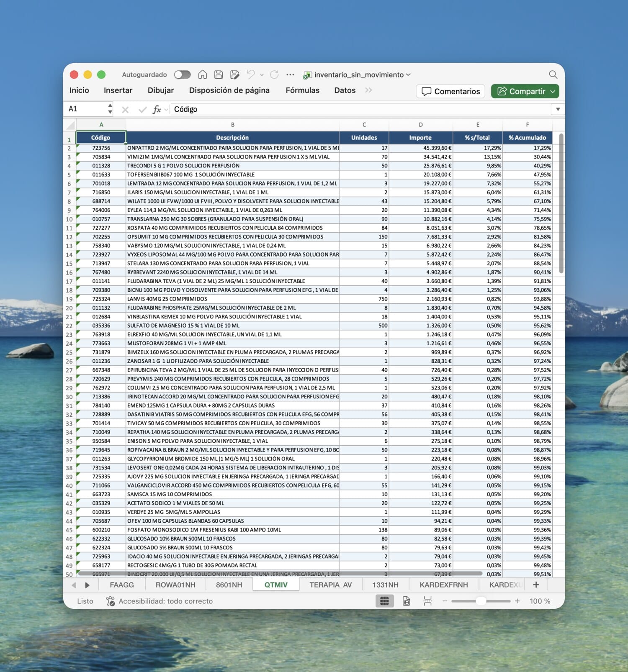
Task: Expand the formula bar dropdown arrow
Action: (x=558, y=109)
